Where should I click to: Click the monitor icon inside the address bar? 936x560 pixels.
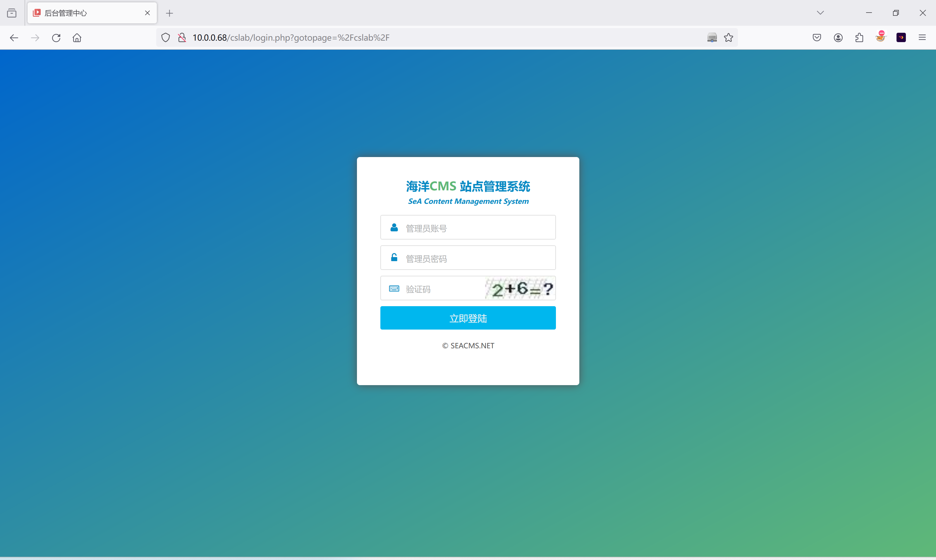point(712,37)
